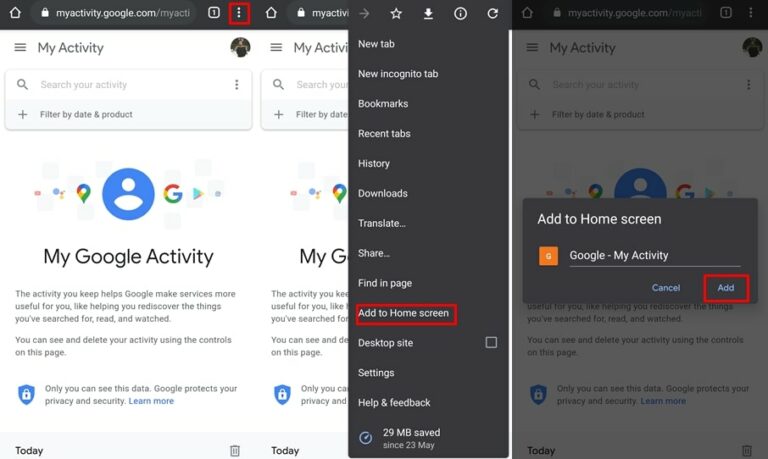
Task: Open tab switcher in left screenshot
Action: coord(214,13)
